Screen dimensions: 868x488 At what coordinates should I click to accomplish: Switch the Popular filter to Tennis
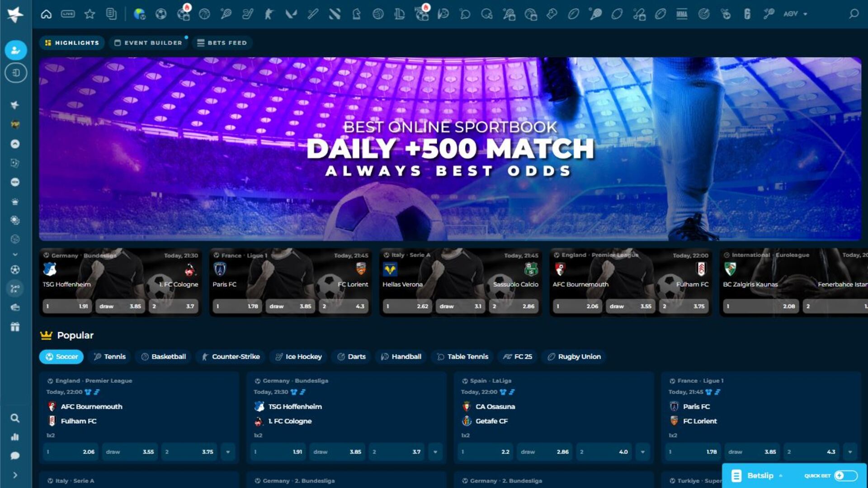[109, 357]
